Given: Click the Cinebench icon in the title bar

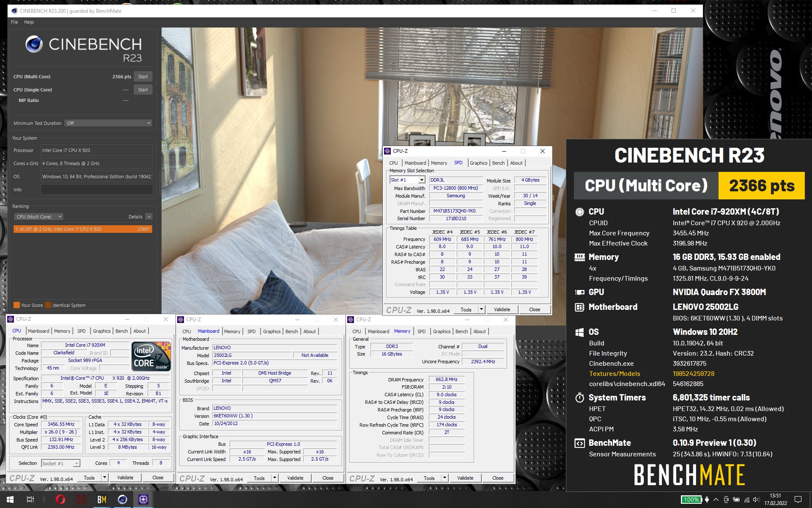Looking at the screenshot, I should click(x=14, y=11).
